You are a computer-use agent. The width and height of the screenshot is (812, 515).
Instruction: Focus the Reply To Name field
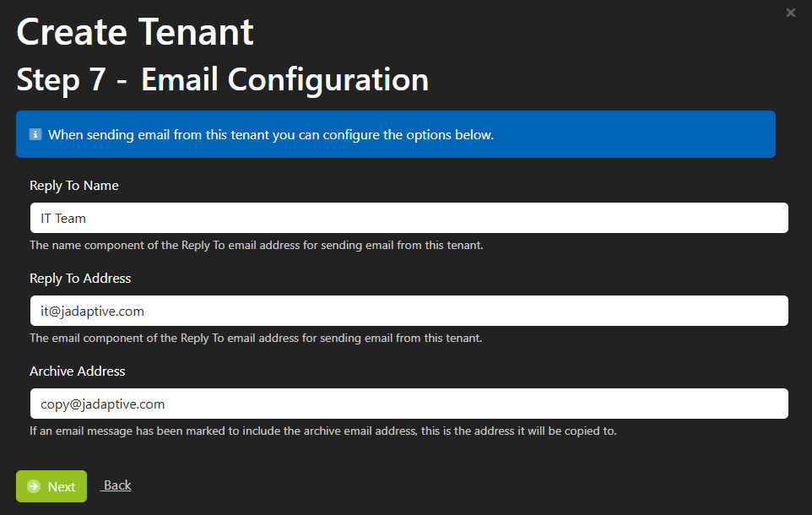[x=409, y=218]
